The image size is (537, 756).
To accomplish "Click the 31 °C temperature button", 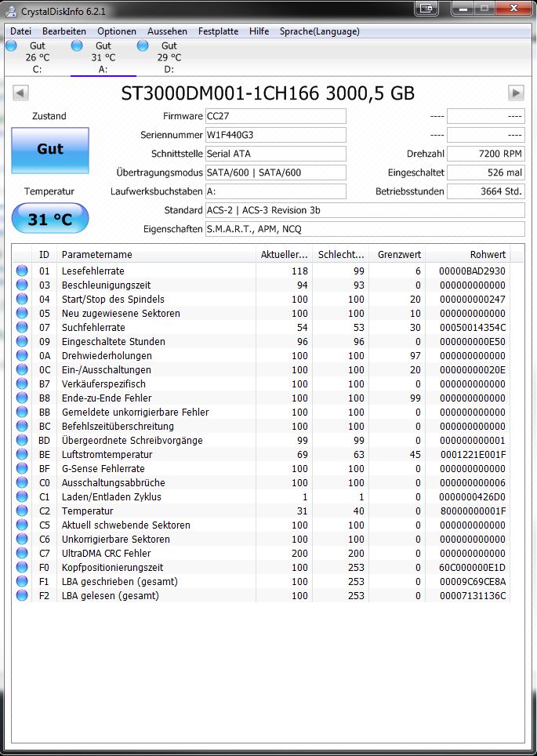I will [50, 220].
